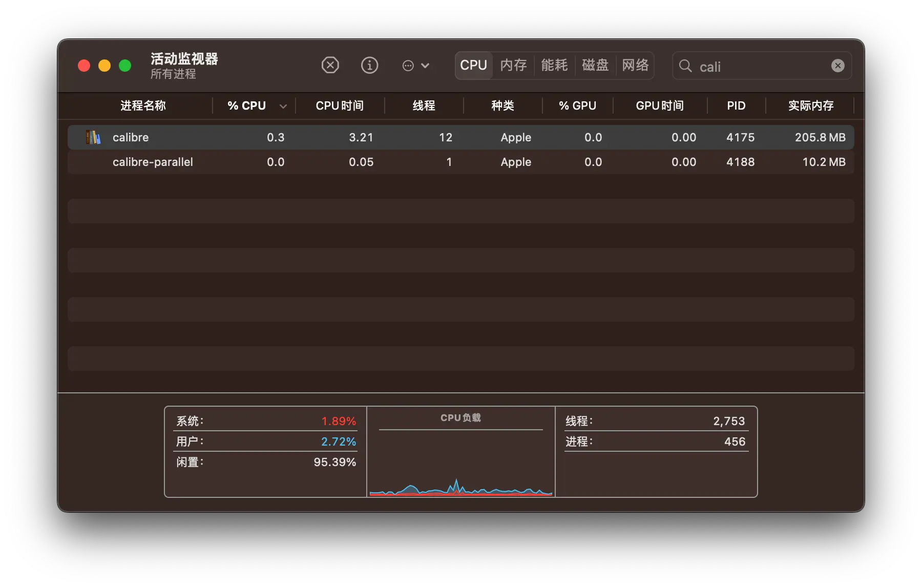Sort by CPU 时间 column header
This screenshot has width=922, height=588.
pos(340,106)
